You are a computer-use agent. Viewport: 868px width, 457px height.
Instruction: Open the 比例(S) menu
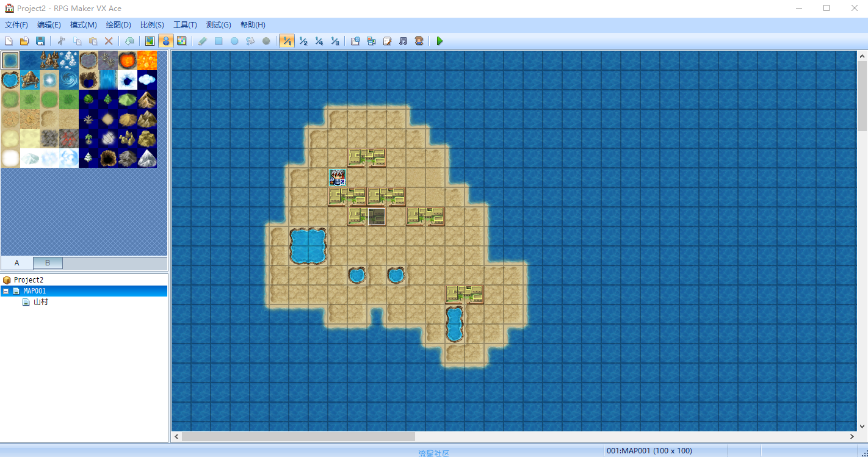click(152, 25)
